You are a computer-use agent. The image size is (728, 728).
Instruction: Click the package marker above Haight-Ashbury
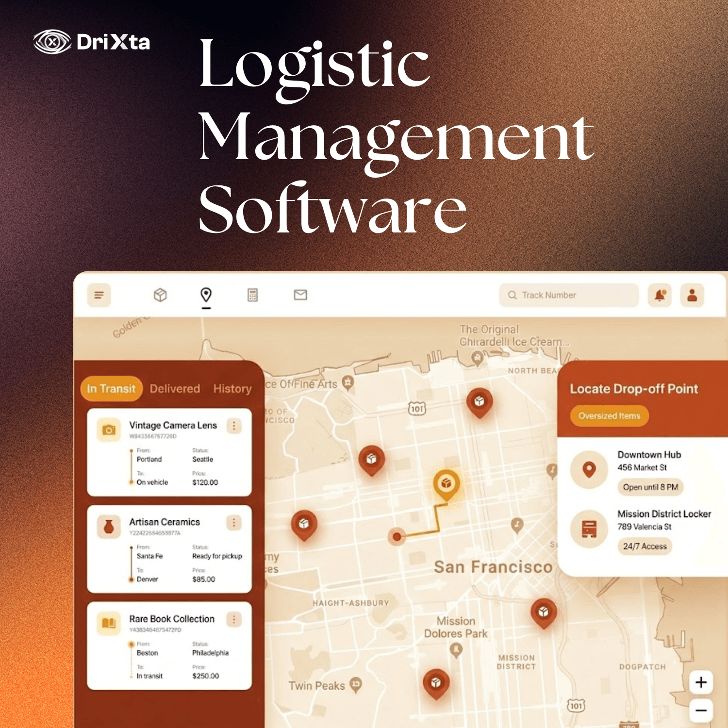tap(304, 525)
